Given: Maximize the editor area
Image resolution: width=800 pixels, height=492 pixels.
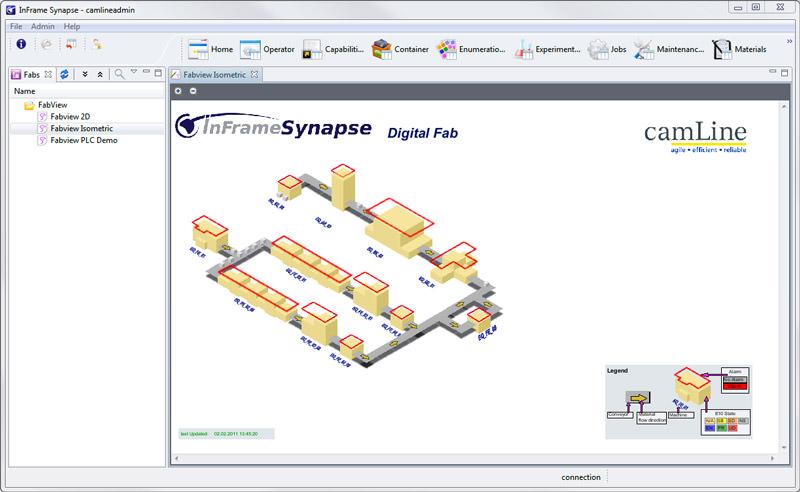Looking at the screenshot, I should (x=785, y=73).
